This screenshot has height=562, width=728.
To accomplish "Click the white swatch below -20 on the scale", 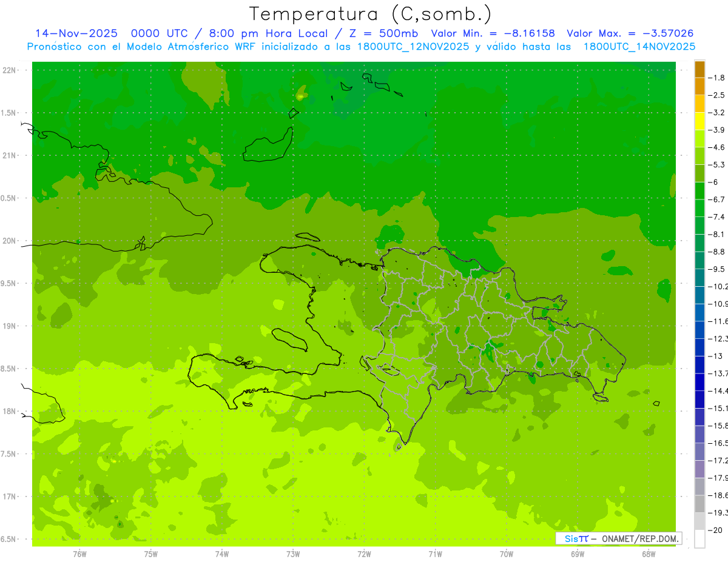I will [699, 539].
